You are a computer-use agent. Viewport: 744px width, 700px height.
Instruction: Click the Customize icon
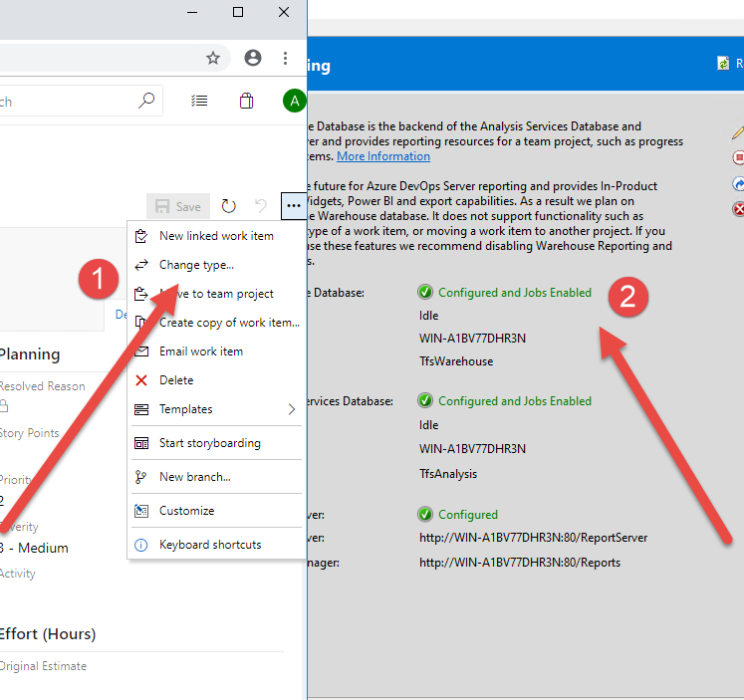click(x=141, y=511)
